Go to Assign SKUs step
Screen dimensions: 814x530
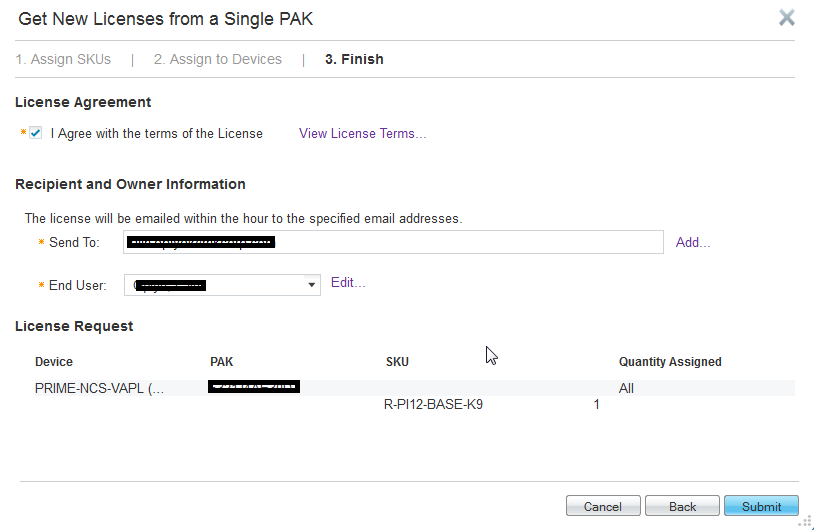tap(63, 59)
